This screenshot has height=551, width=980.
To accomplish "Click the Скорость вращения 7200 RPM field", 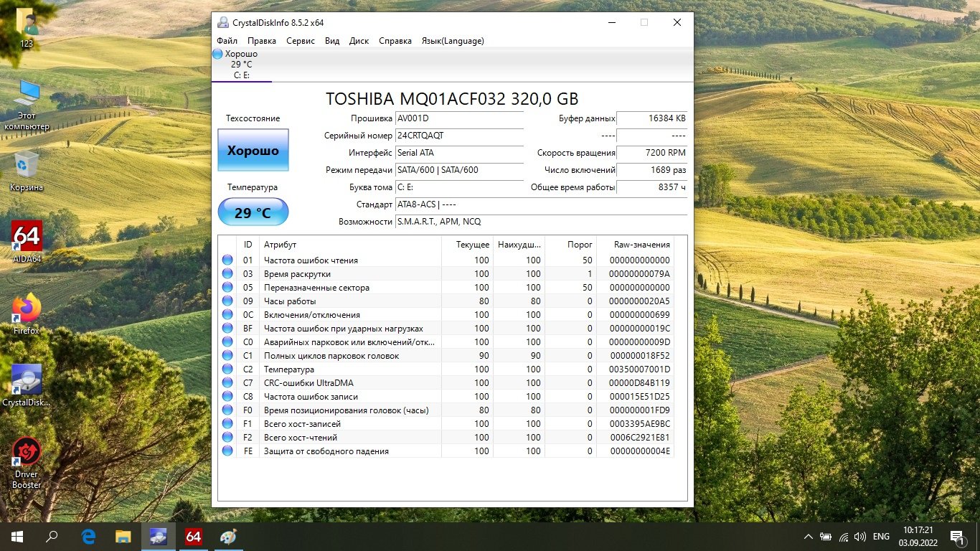I will coord(652,153).
